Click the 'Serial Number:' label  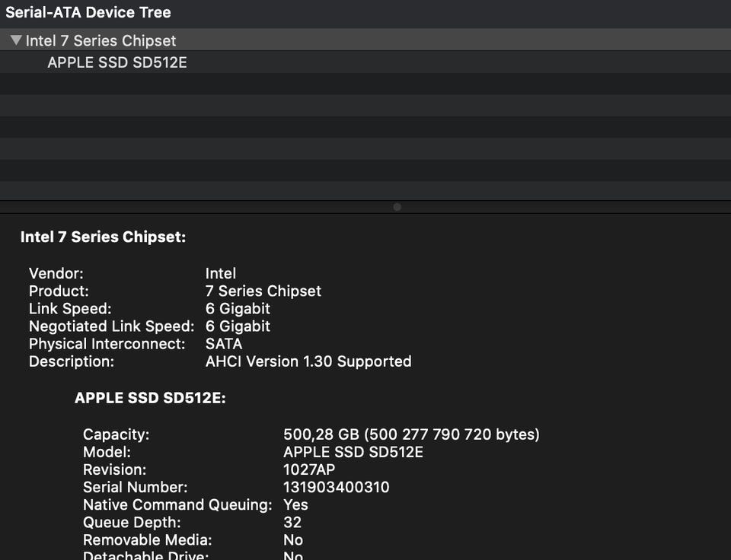(136, 487)
